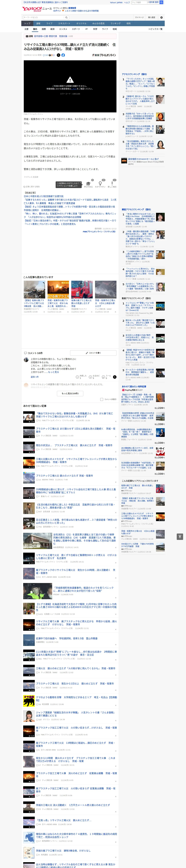Open settings via the gear icon

pyautogui.click(x=161, y=18)
